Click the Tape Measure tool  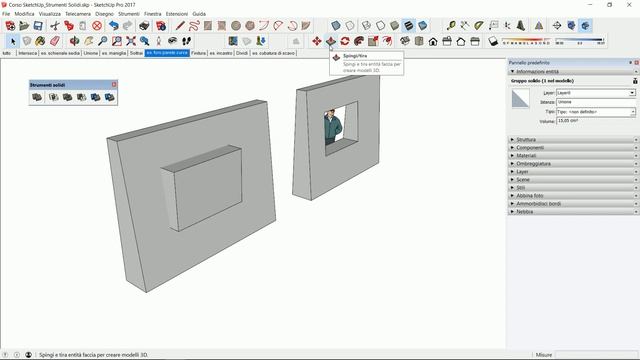click(451, 26)
